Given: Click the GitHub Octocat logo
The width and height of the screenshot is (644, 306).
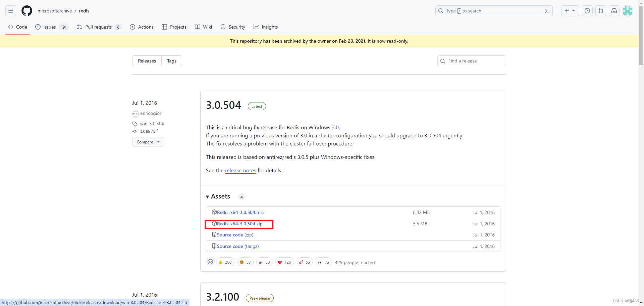Looking at the screenshot, I should (27, 11).
